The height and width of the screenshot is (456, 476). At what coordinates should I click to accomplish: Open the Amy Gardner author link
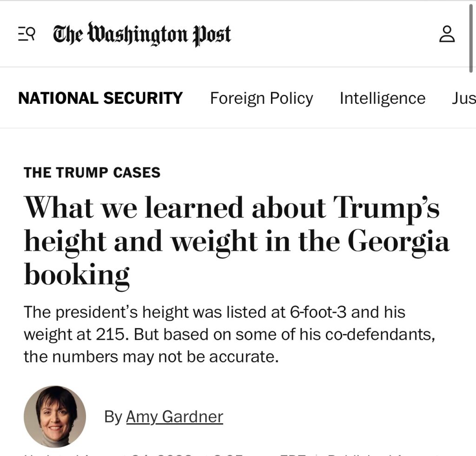pos(174,416)
